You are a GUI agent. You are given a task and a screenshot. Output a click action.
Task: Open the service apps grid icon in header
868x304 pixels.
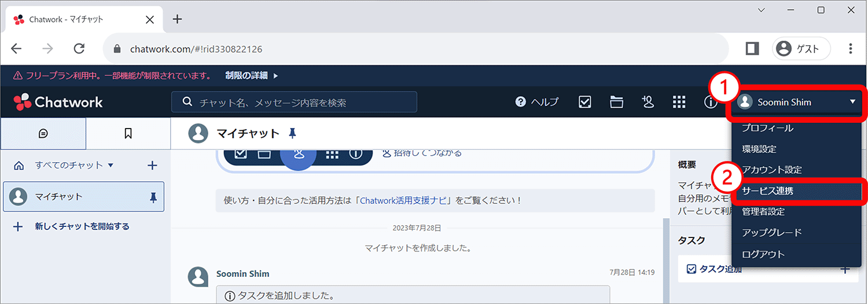(679, 102)
